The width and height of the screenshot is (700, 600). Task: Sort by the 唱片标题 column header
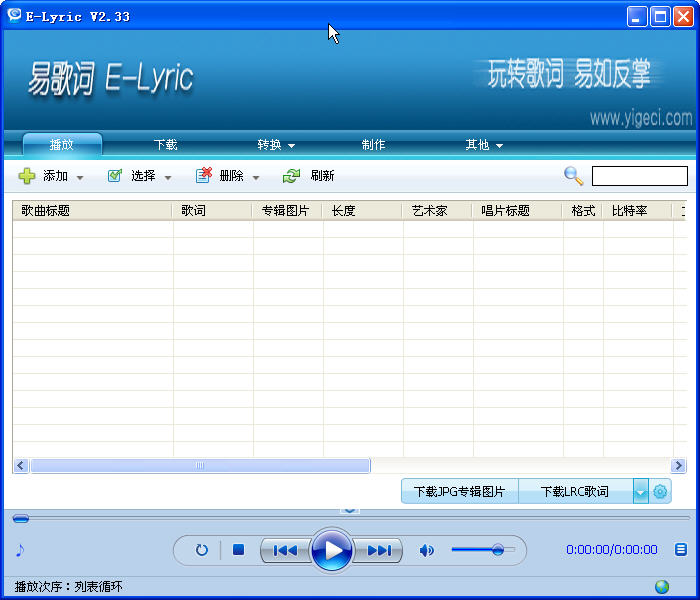click(517, 210)
